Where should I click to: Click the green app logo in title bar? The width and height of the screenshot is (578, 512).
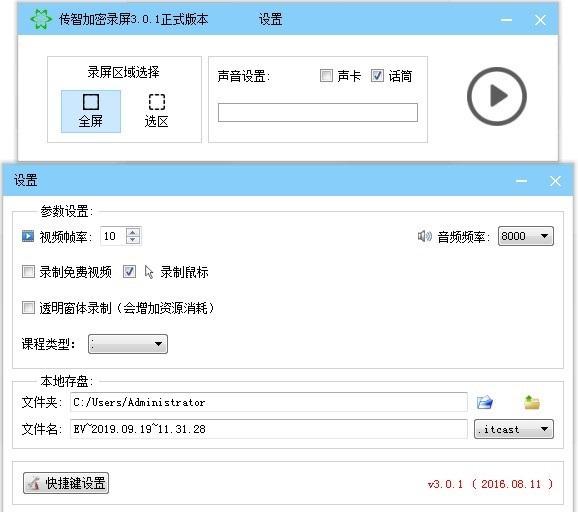coord(41,19)
